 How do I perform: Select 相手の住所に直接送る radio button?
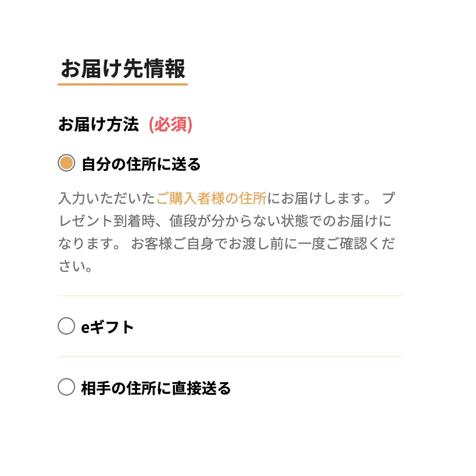pyautogui.click(x=66, y=387)
